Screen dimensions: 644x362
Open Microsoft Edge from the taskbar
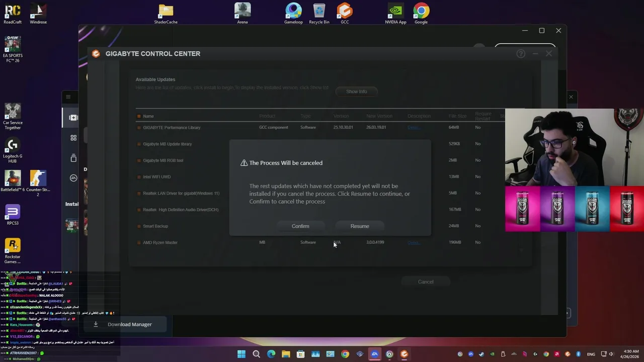(x=271, y=354)
